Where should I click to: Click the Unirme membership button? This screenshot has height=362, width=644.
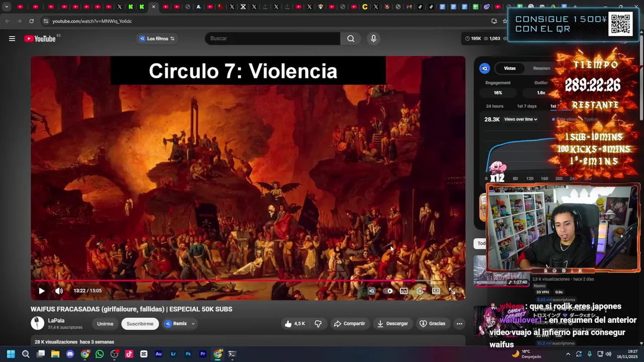105,324
